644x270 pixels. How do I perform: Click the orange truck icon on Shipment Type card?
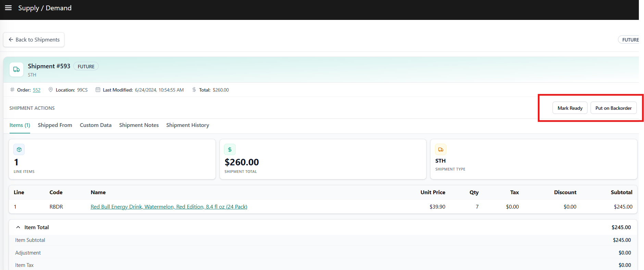(441, 150)
